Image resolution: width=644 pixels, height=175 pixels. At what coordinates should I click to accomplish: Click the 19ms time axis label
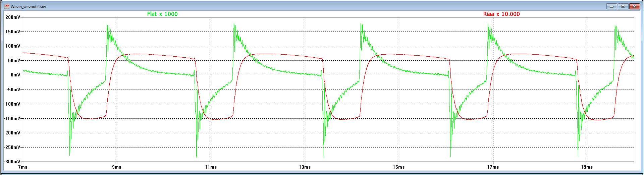pos(587,167)
